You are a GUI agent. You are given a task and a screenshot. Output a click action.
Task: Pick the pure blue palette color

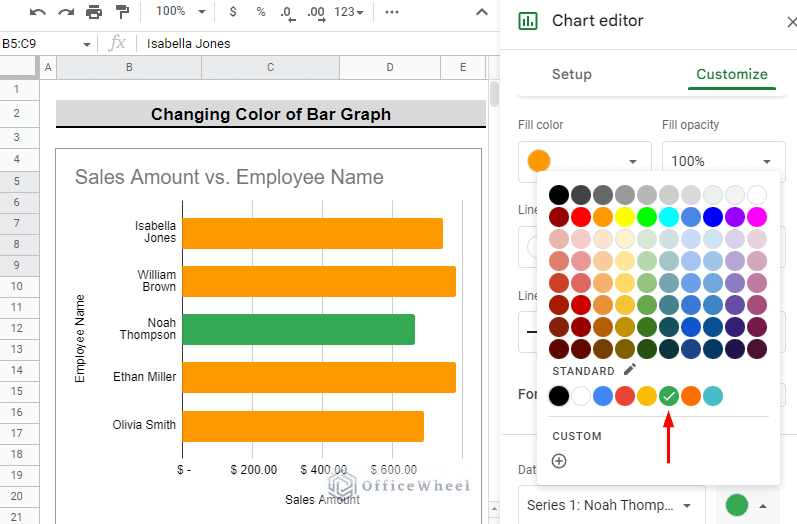[713, 217]
